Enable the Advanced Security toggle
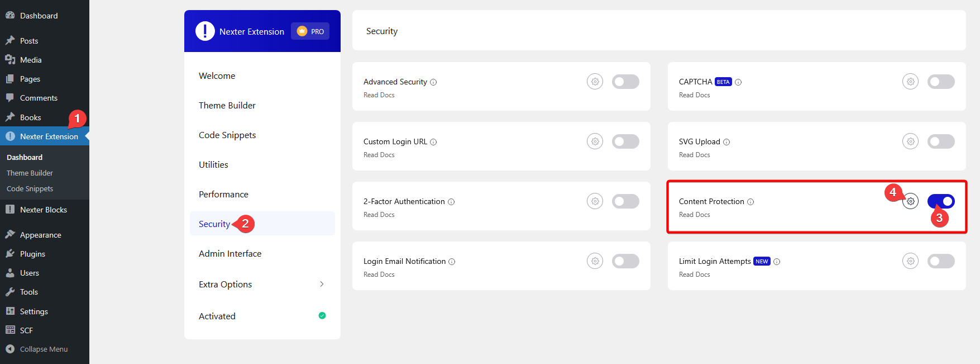Viewport: 980px width, 364px height. coord(625,82)
